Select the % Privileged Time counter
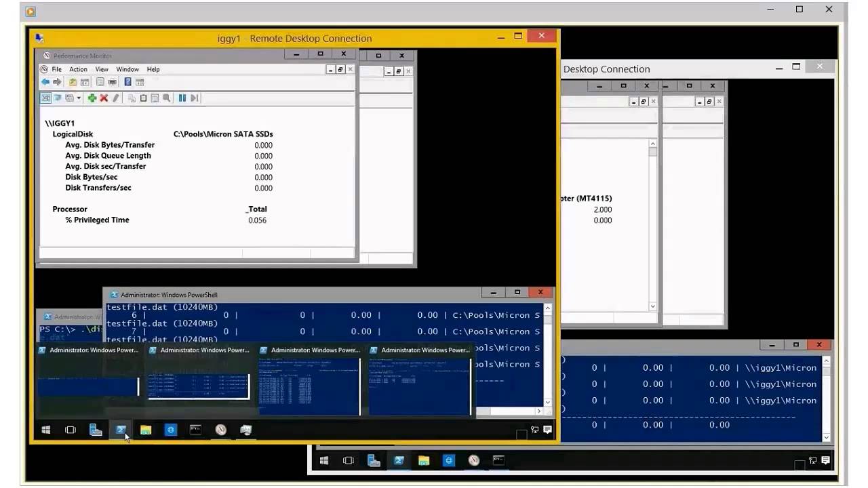Viewport: 868px width, 488px height. [97, 220]
